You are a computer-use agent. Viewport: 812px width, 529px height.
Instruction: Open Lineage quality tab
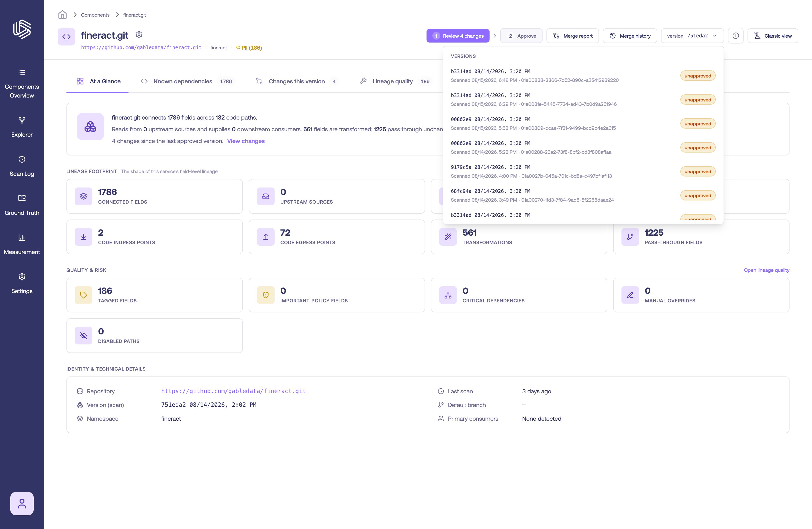(x=395, y=81)
